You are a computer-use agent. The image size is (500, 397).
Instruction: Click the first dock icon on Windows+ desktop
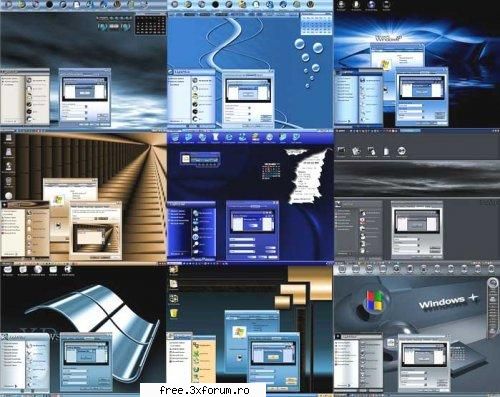click(x=342, y=269)
